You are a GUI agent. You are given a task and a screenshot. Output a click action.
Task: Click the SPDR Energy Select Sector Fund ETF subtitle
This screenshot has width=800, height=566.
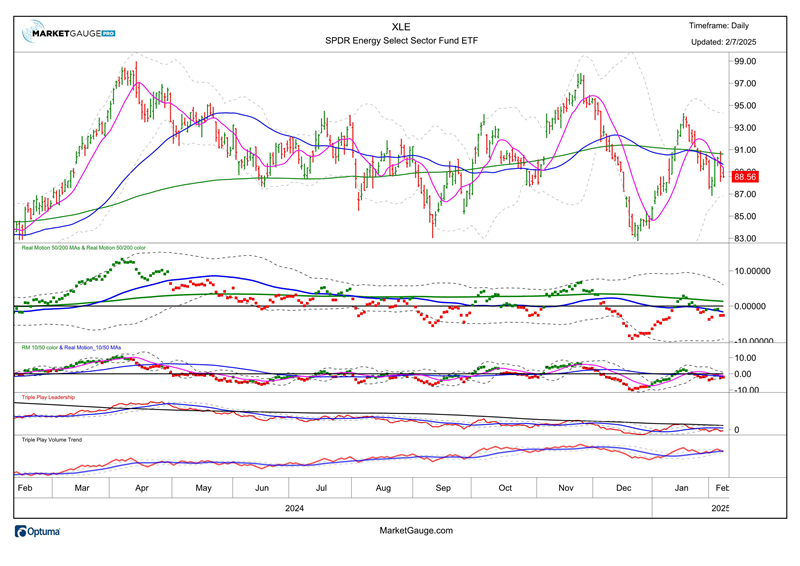pyautogui.click(x=399, y=41)
